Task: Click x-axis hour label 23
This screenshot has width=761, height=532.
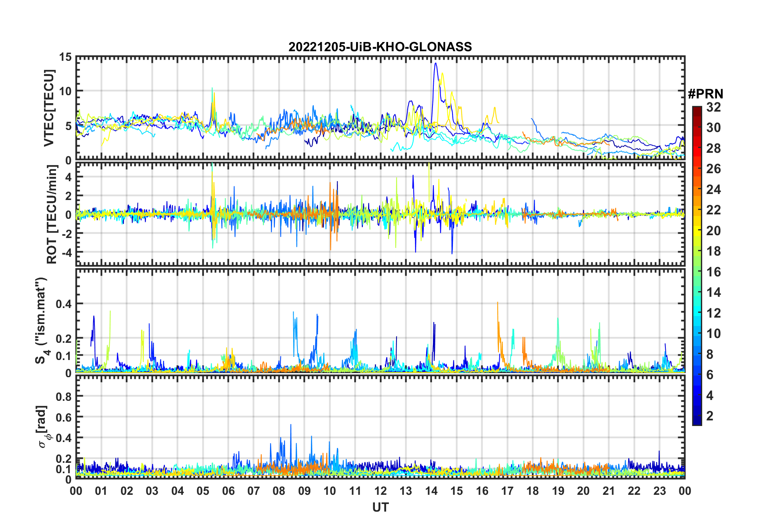Action: point(659,491)
